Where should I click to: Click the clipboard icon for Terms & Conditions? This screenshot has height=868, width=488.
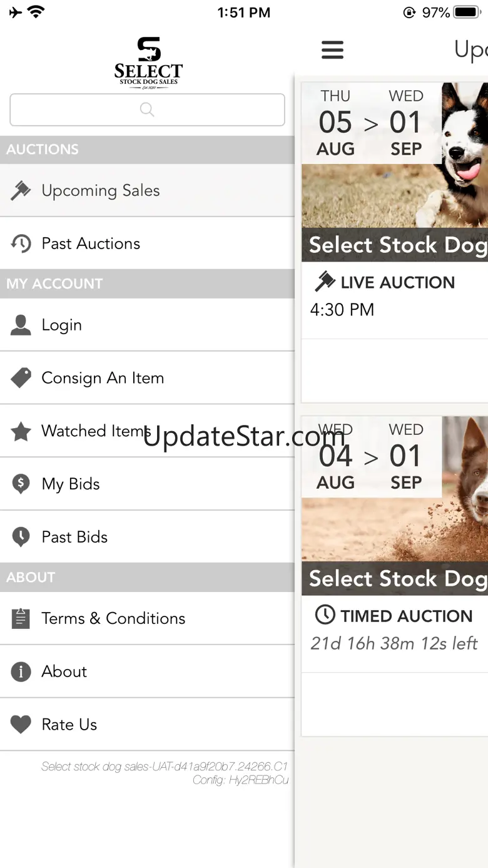coord(21,618)
